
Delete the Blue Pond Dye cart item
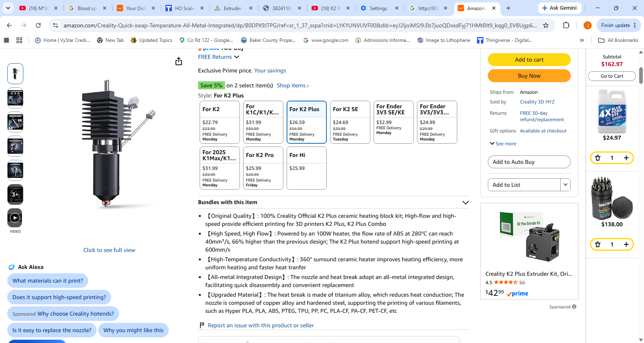[598, 158]
